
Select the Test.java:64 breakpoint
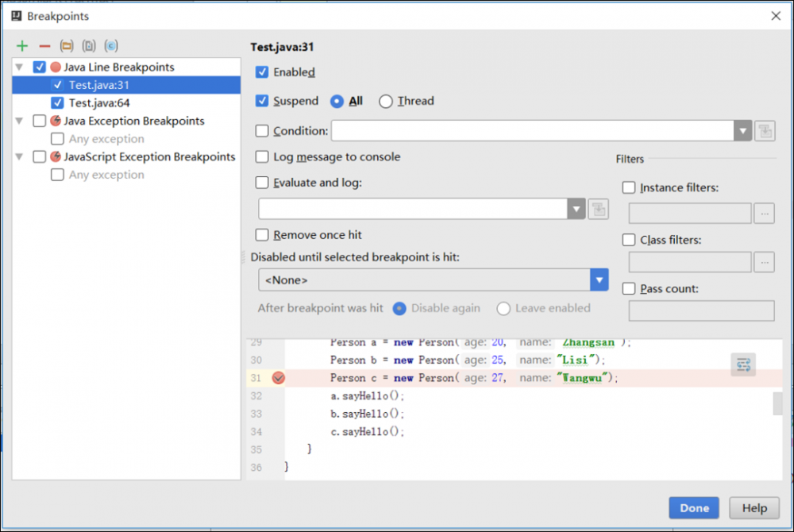[x=98, y=102]
